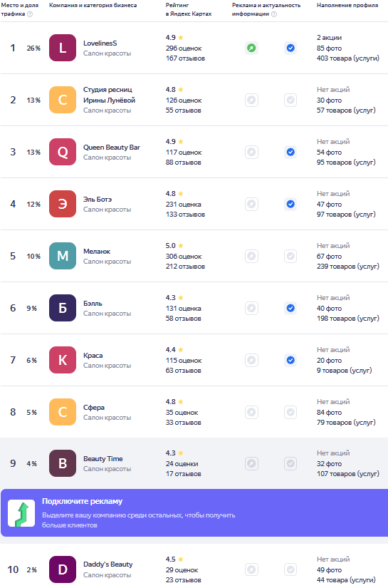Click the 'Подключите рекламу' banner

194,512
